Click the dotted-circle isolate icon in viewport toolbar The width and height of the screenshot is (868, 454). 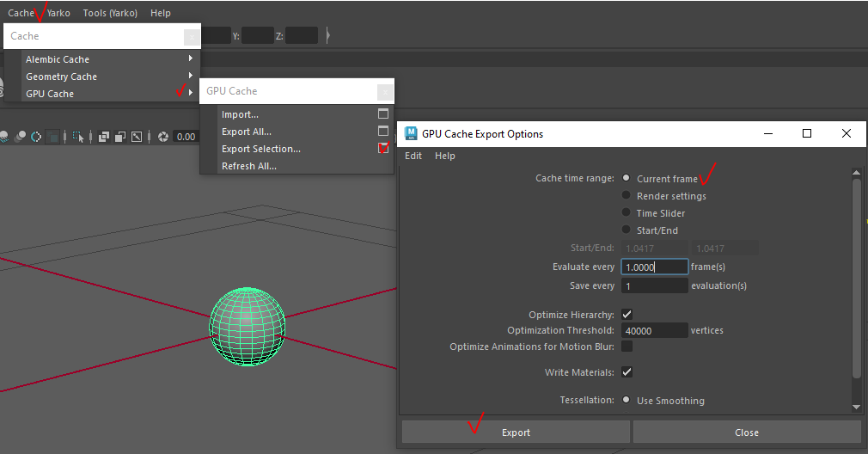[36, 137]
